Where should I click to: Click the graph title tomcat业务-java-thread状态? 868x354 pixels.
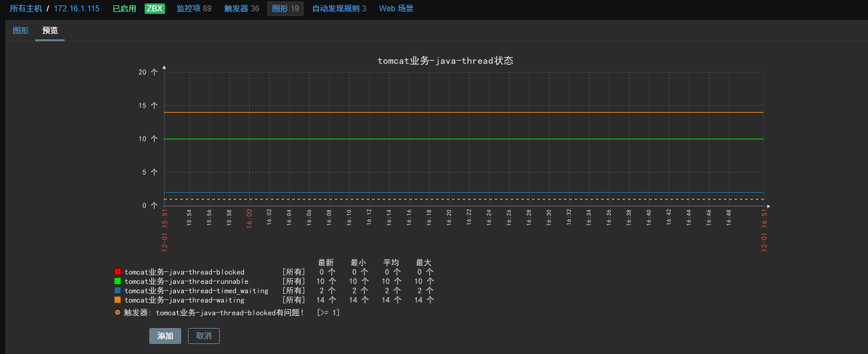click(x=445, y=61)
